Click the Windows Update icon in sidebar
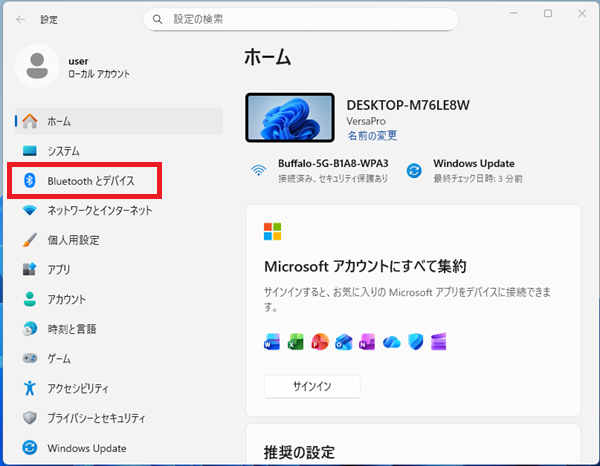The height and width of the screenshot is (466, 600). [29, 448]
